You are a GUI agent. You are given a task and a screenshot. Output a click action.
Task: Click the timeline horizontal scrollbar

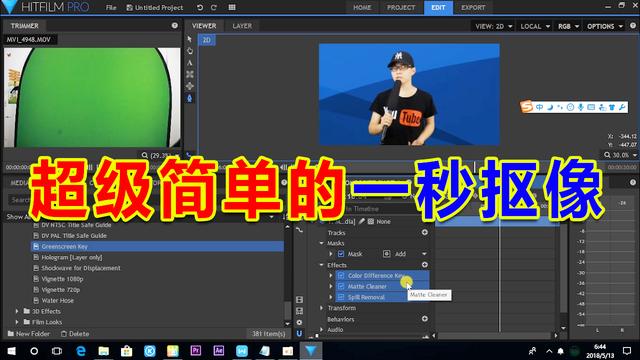tap(495, 336)
